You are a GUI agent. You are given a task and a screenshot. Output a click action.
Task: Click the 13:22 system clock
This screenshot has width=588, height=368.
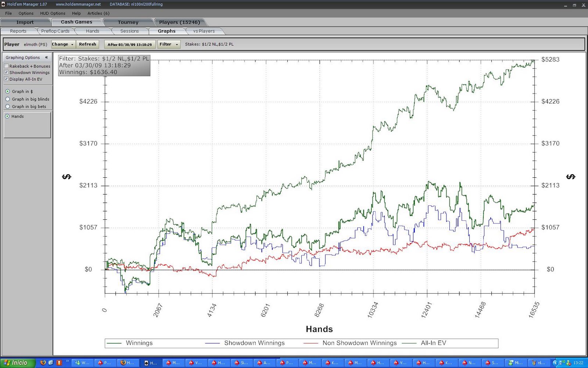point(578,363)
